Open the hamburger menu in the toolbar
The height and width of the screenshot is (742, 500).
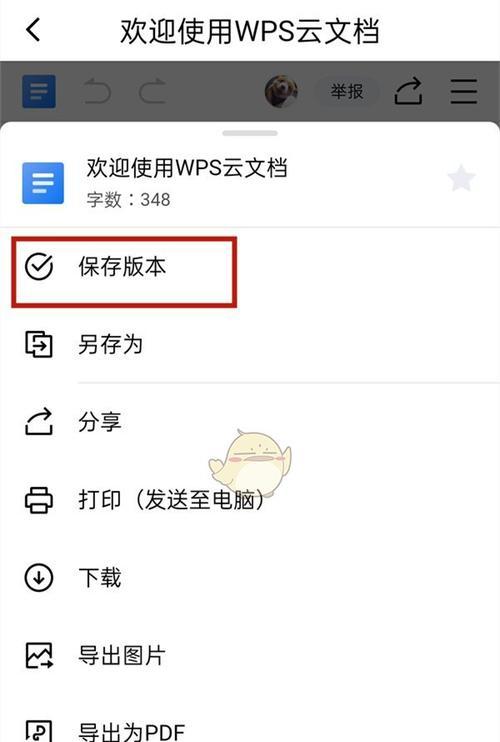(x=464, y=91)
